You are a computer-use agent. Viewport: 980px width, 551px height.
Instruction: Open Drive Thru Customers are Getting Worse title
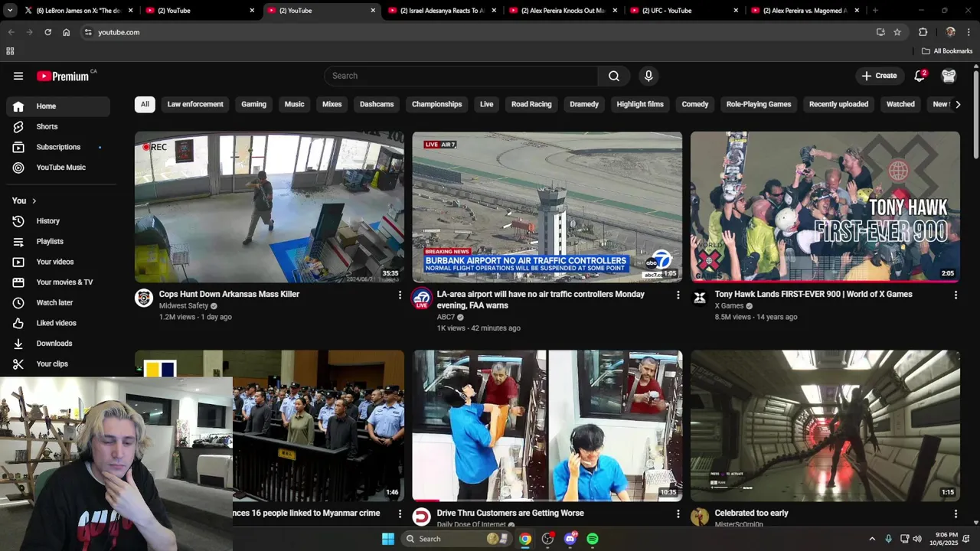coord(510,513)
